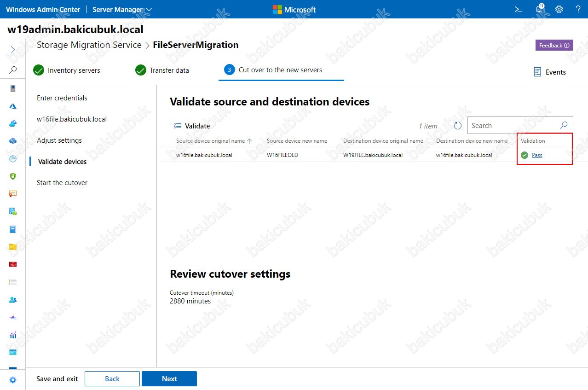Expand the tools sidebar with the chevron arrow
This screenshot has height=390, width=588.
point(13,49)
